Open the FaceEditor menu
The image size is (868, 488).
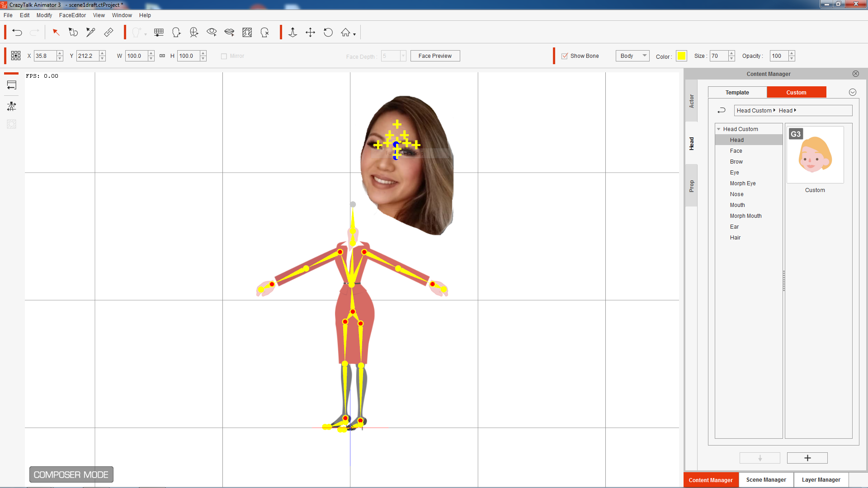click(x=72, y=15)
